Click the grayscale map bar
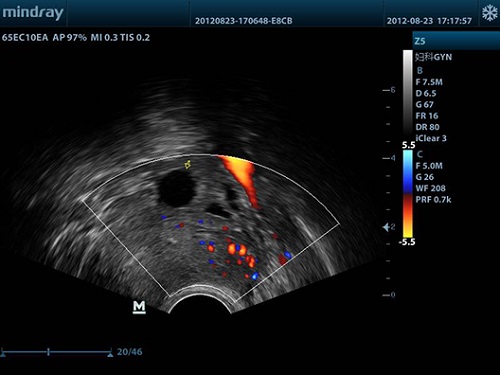500x375 pixels. tap(408, 96)
